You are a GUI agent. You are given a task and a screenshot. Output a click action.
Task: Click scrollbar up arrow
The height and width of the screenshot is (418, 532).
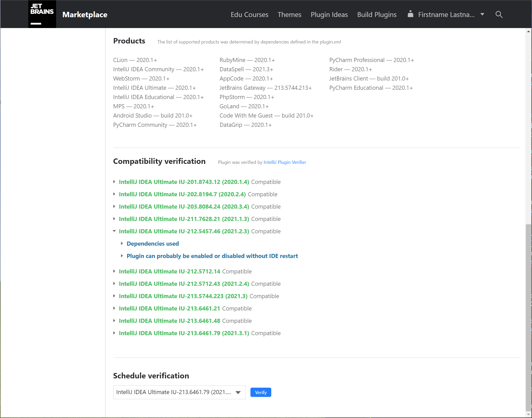pos(529,31)
